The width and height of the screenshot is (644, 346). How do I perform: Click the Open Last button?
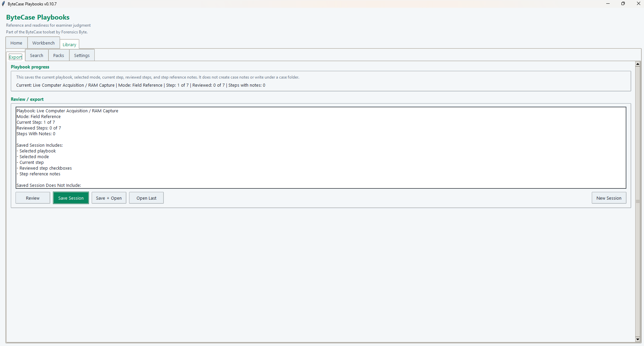(146, 198)
